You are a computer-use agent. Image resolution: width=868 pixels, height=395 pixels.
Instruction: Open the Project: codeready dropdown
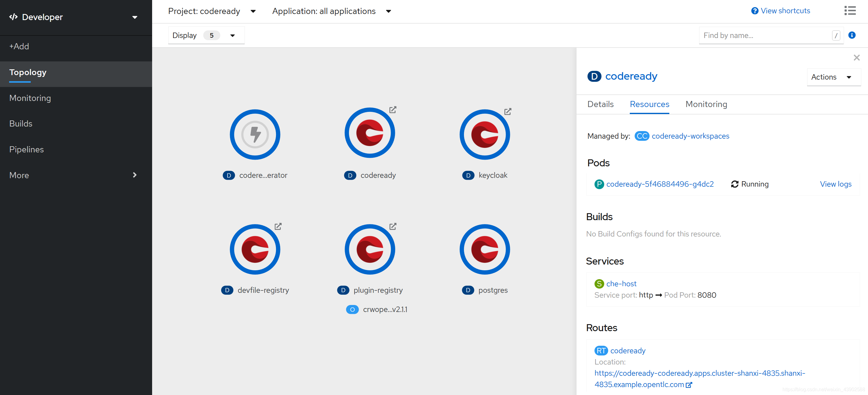point(212,11)
